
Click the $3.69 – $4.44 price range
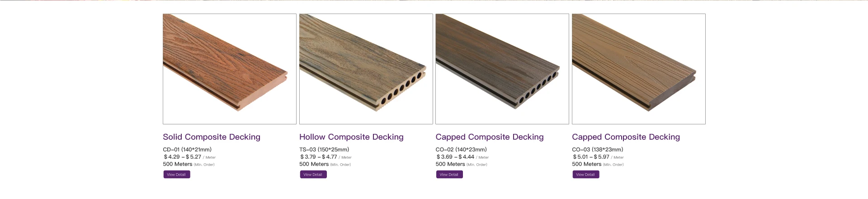[455, 157]
